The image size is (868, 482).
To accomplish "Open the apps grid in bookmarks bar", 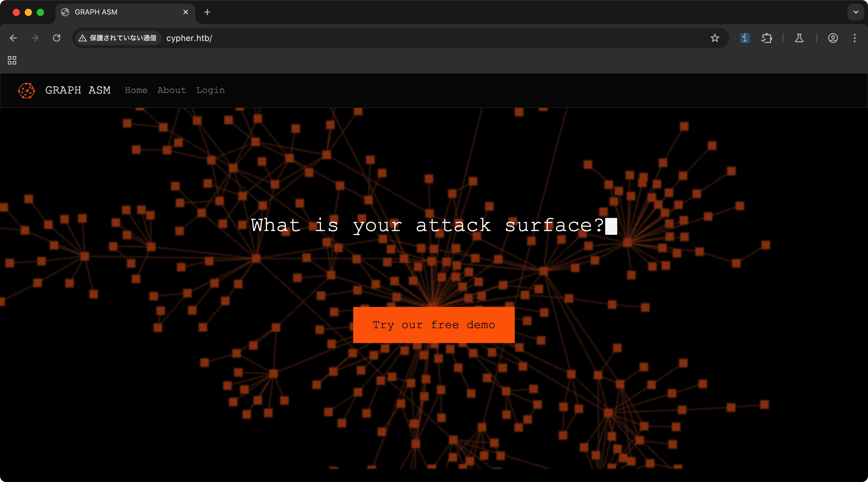I will coord(12,60).
